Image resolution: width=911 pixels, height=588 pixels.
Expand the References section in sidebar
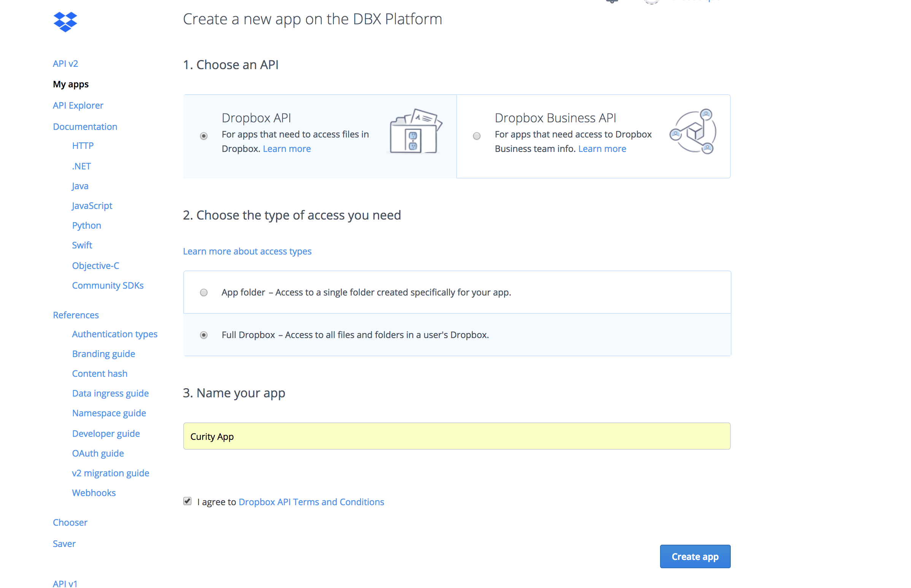(75, 315)
